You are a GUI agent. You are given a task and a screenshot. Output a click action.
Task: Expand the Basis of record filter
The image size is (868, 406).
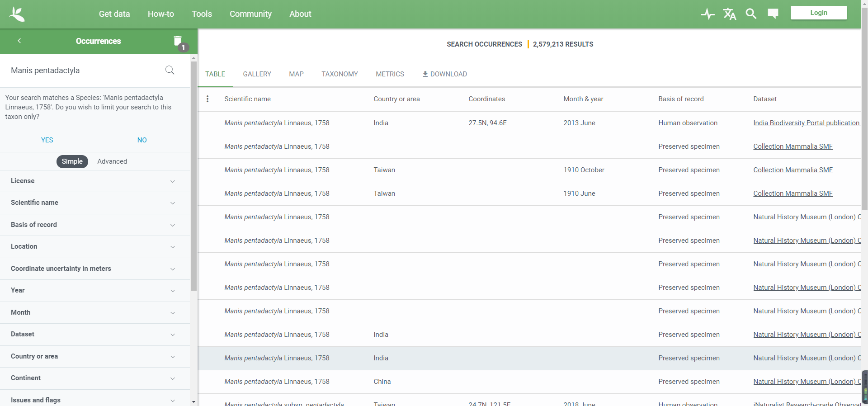95,225
